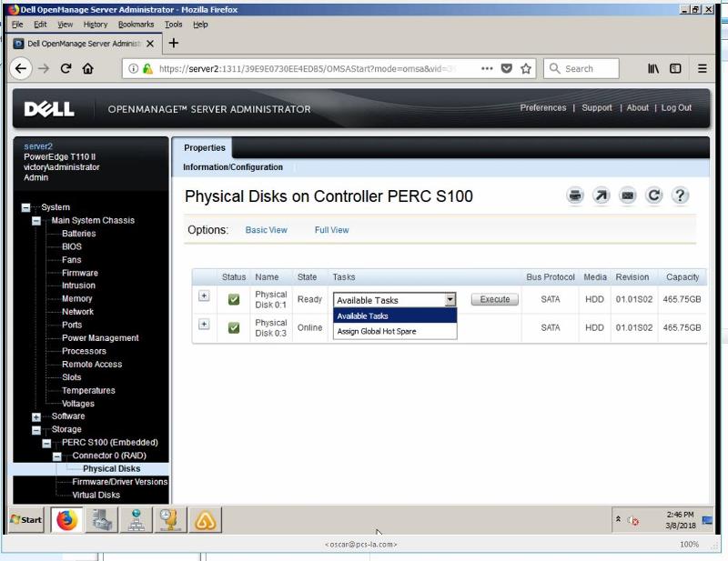The image size is (728, 561).
Task: Click the Dell logo in the header
Action: (49, 109)
